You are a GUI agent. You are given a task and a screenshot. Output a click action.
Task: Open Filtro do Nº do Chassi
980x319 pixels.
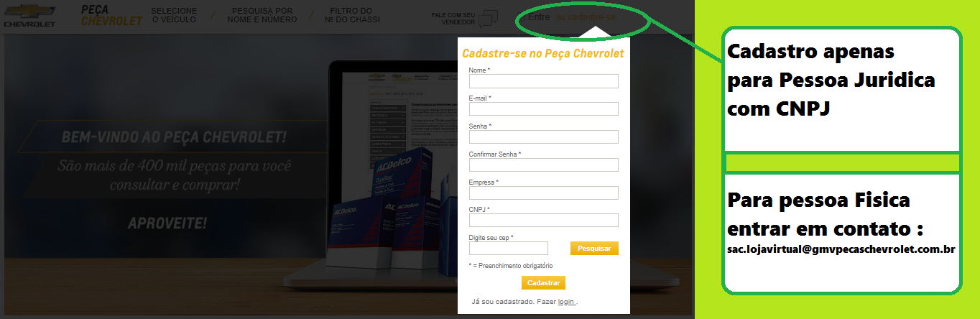pyautogui.click(x=352, y=16)
